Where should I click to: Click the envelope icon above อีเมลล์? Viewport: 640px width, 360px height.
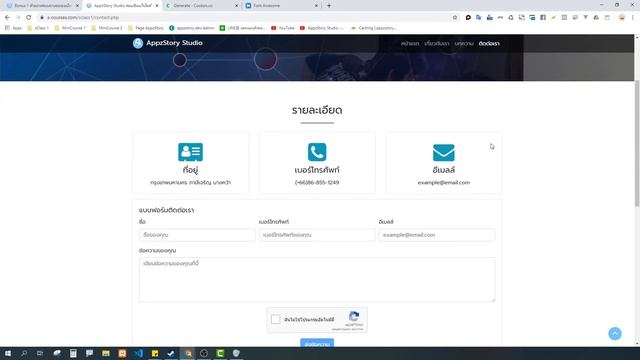coord(443,152)
